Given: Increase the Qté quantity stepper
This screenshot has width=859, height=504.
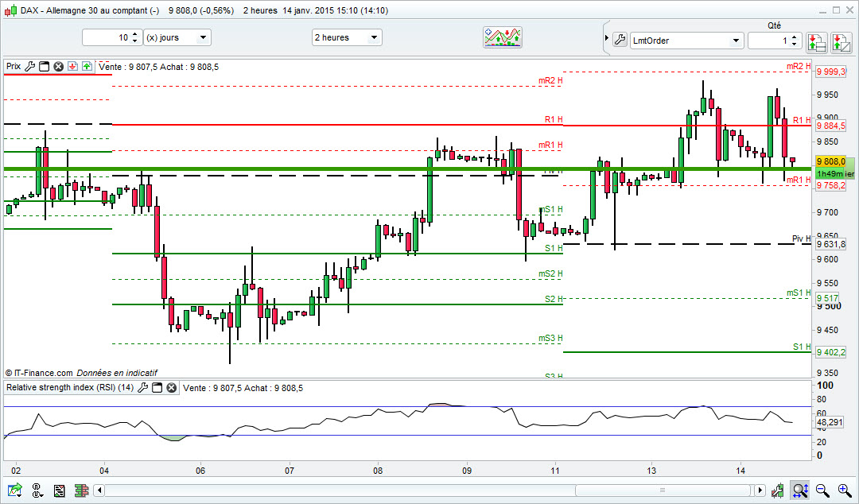Looking at the screenshot, I should (x=795, y=37).
